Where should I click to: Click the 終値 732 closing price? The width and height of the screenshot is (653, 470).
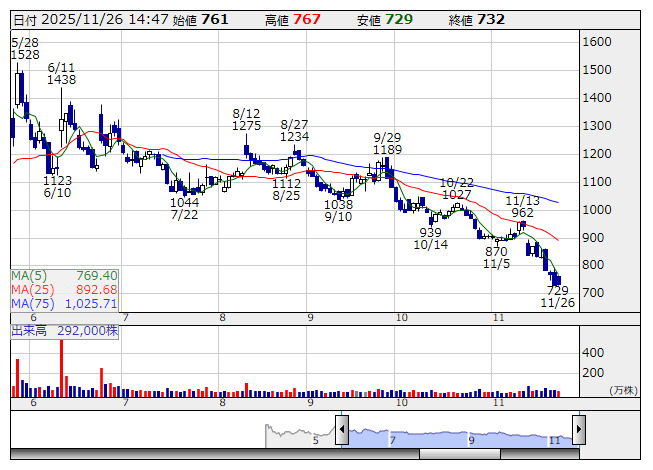(x=477, y=20)
